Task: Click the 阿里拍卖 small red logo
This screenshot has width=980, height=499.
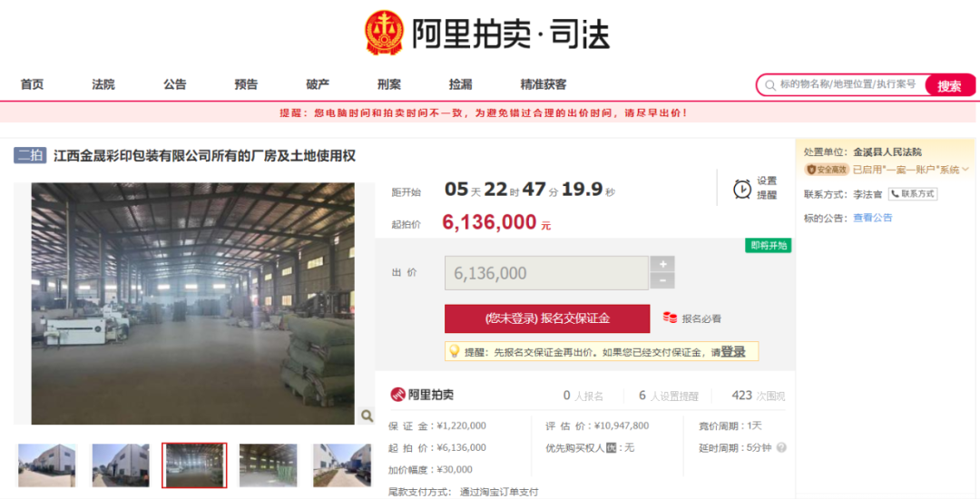Action: pyautogui.click(x=422, y=395)
